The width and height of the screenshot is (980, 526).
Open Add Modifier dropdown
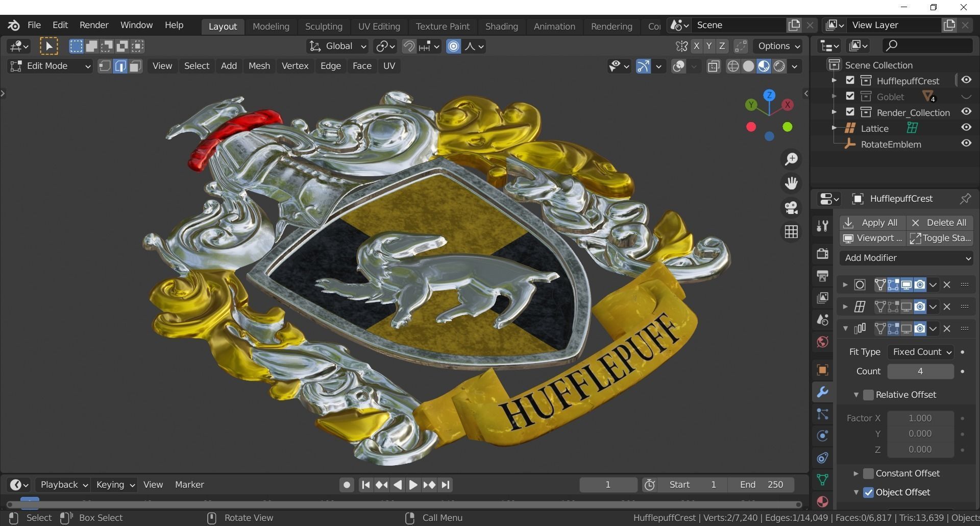(906, 258)
